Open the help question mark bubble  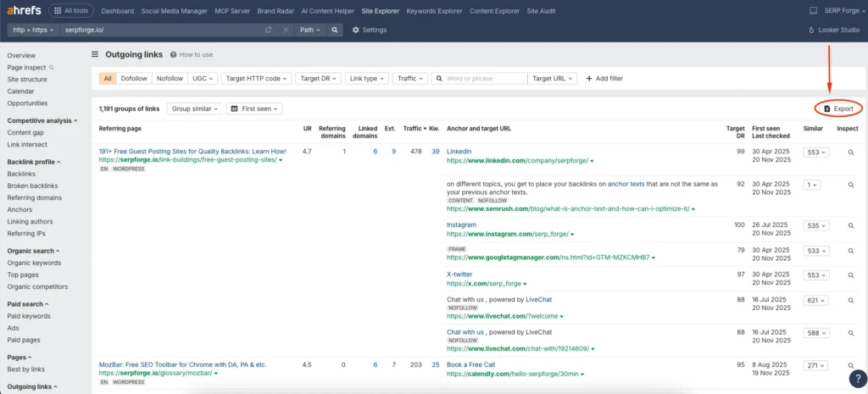(x=857, y=379)
